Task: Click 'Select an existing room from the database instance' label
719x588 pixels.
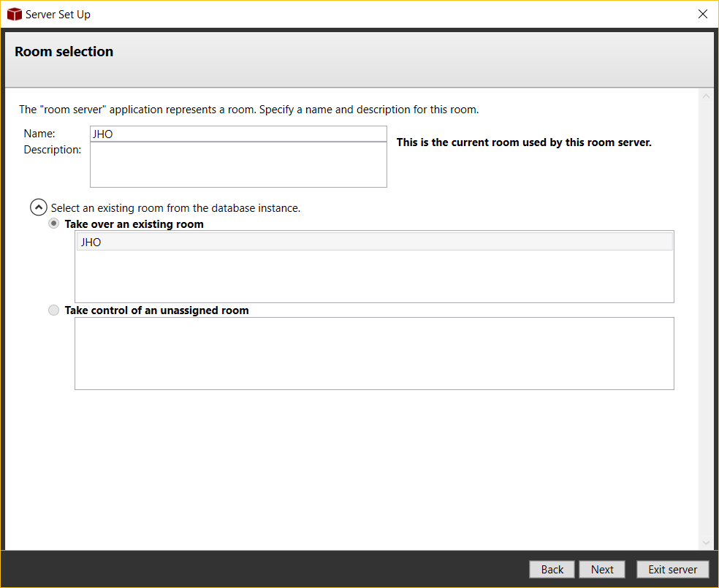Action: [x=175, y=208]
